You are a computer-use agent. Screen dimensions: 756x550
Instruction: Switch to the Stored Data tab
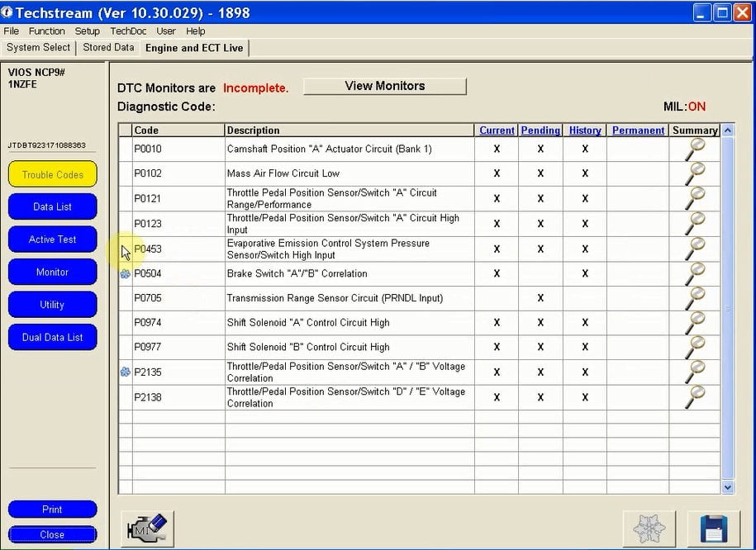[x=108, y=47]
